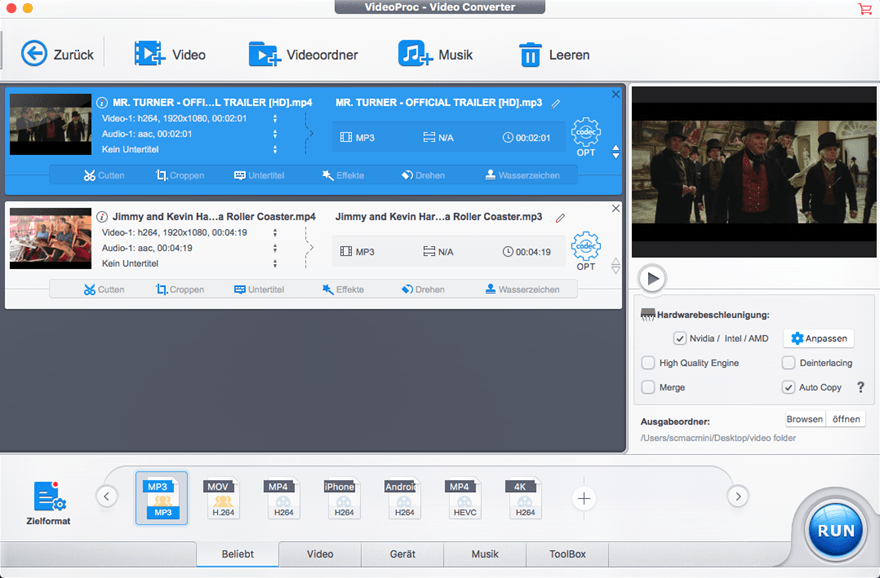
Task: Cutten the MR. TURNER video
Action: tap(104, 175)
